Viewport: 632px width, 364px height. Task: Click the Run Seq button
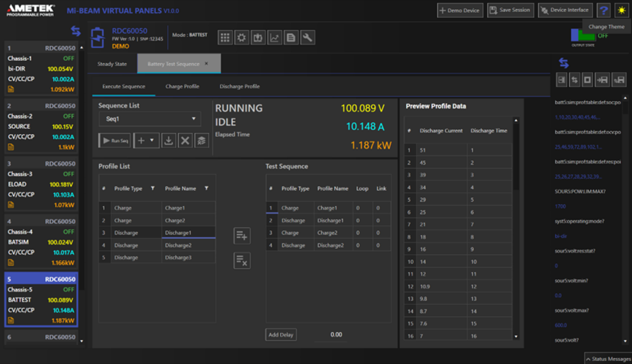[115, 140]
